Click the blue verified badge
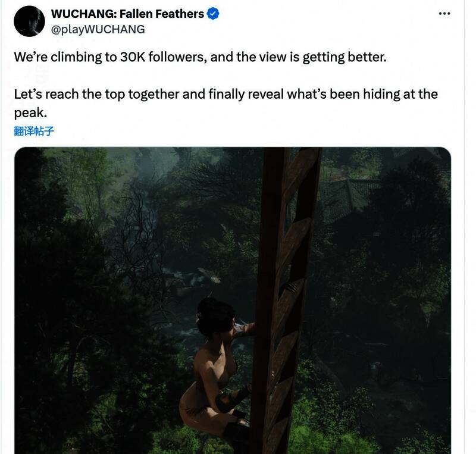Image resolution: width=476 pixels, height=454 pixels. 213,14
